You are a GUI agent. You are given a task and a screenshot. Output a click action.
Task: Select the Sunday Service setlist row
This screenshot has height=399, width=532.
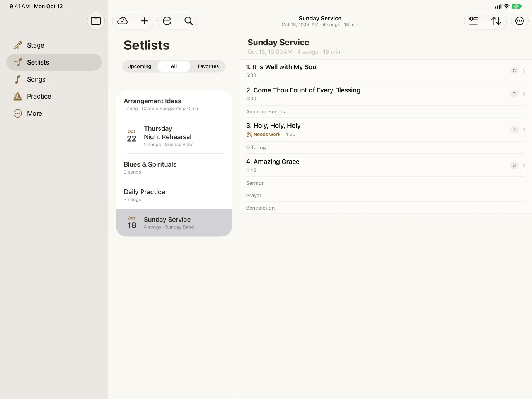click(x=174, y=223)
